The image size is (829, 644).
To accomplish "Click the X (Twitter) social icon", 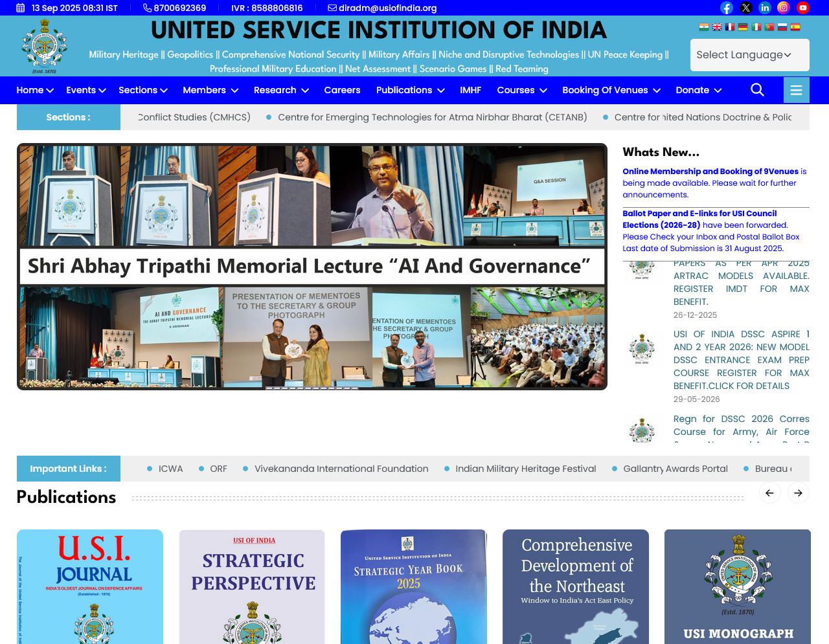I will click(746, 8).
